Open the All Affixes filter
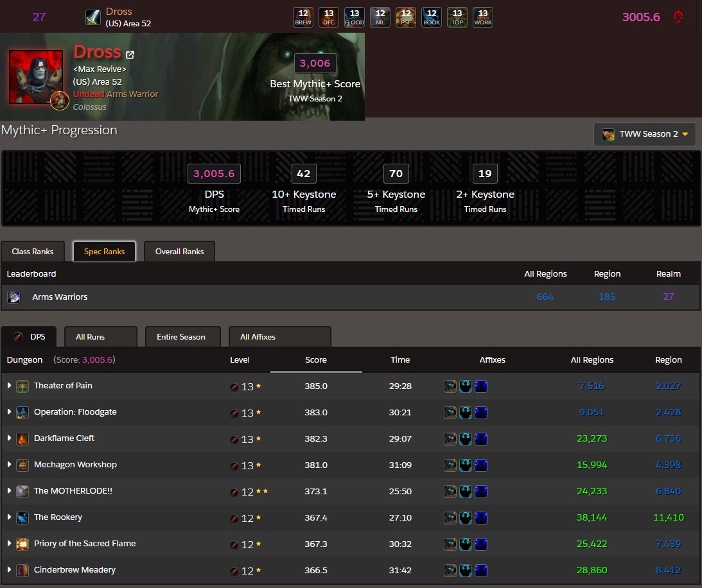 click(x=280, y=337)
